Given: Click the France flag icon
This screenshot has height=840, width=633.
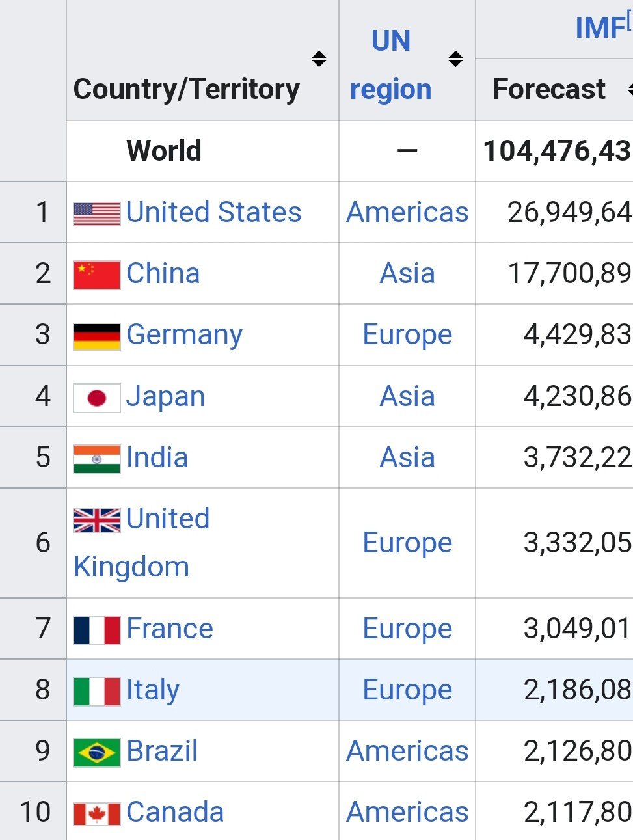Looking at the screenshot, I should coord(96,630).
